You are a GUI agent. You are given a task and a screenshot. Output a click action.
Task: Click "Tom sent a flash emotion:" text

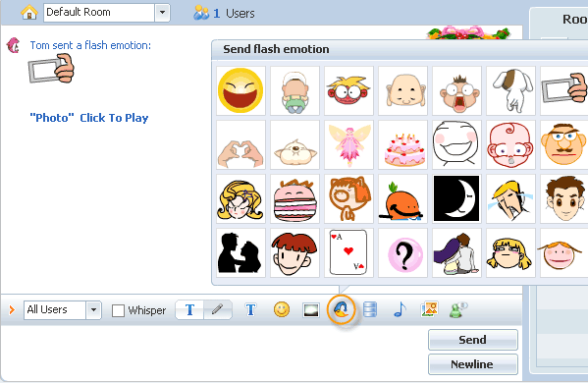tap(90, 45)
